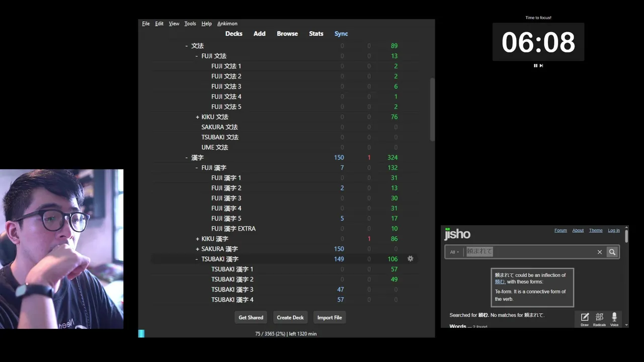The height and width of the screenshot is (362, 644).
Task: Open the FUJI 文法 4 deck
Action: [x=226, y=97]
